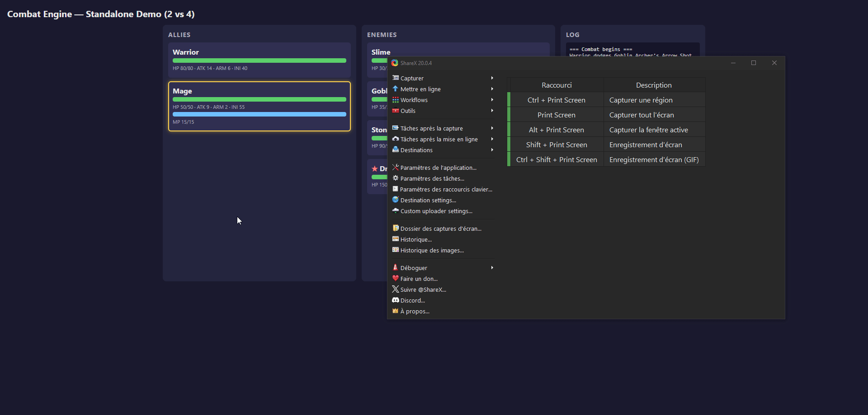868x415 pixels.
Task: Click the Historique des images icon
Action: (x=396, y=250)
